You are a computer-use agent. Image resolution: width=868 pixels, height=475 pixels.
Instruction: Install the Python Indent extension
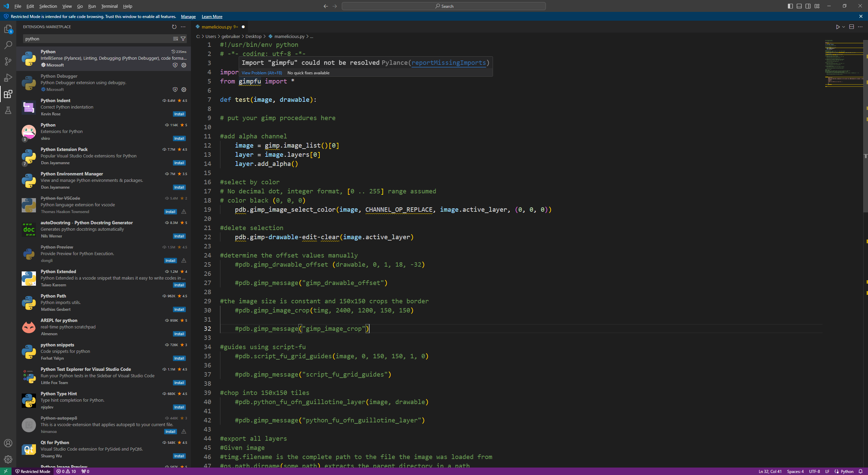179,114
